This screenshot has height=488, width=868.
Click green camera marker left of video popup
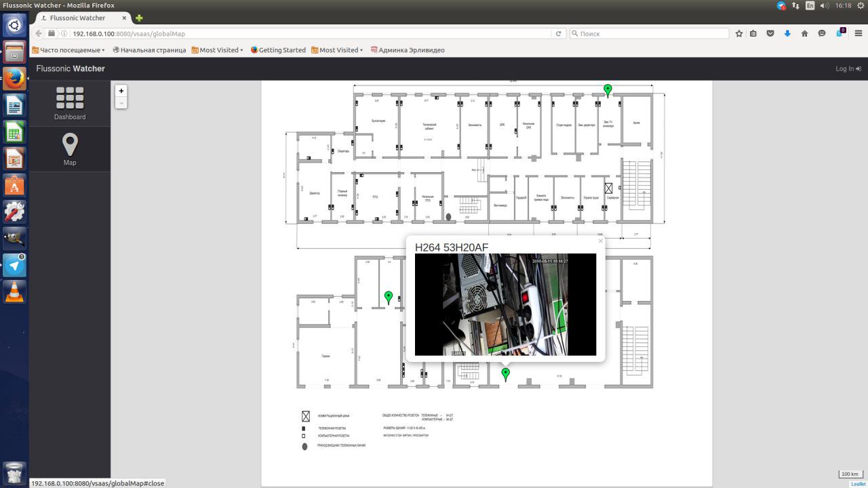tap(389, 297)
